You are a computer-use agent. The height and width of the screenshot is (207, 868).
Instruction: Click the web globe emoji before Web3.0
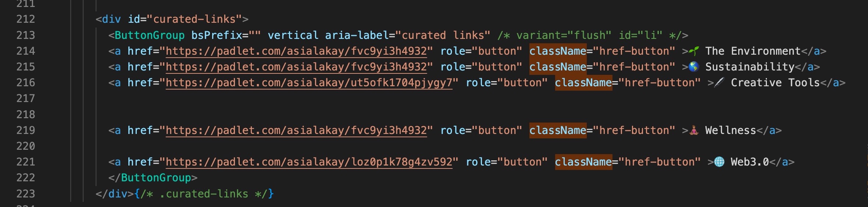(719, 162)
